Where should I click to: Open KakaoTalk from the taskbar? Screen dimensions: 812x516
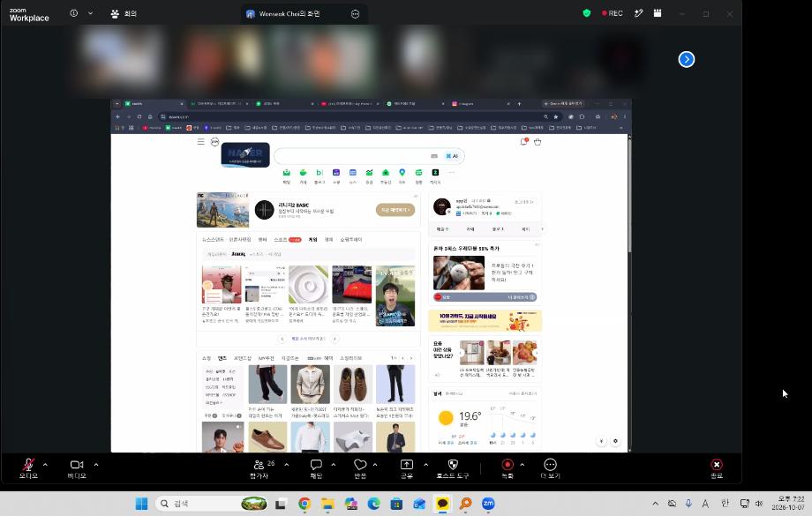(x=442, y=504)
